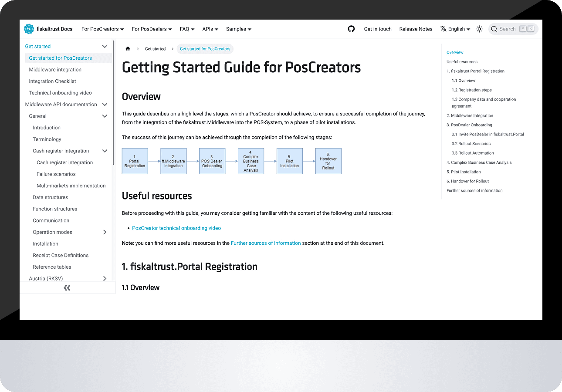The width and height of the screenshot is (562, 392).
Task: Open the GitHub repository icon
Action: pyautogui.click(x=351, y=29)
